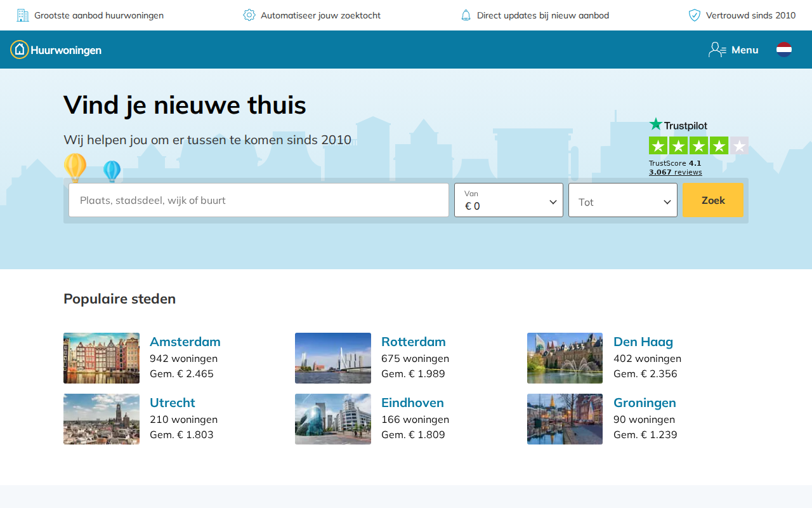
Task: Click the 'Populaire steden' heading
Action: click(x=119, y=298)
